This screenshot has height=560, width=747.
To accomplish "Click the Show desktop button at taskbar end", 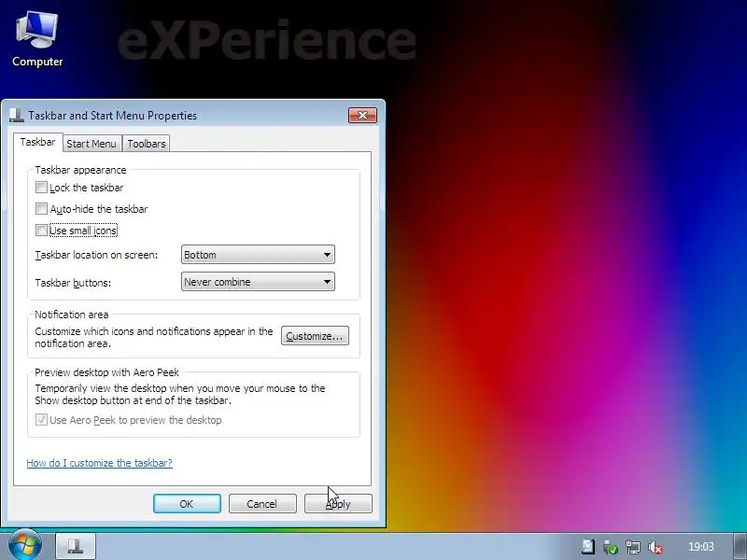I will [x=740, y=546].
